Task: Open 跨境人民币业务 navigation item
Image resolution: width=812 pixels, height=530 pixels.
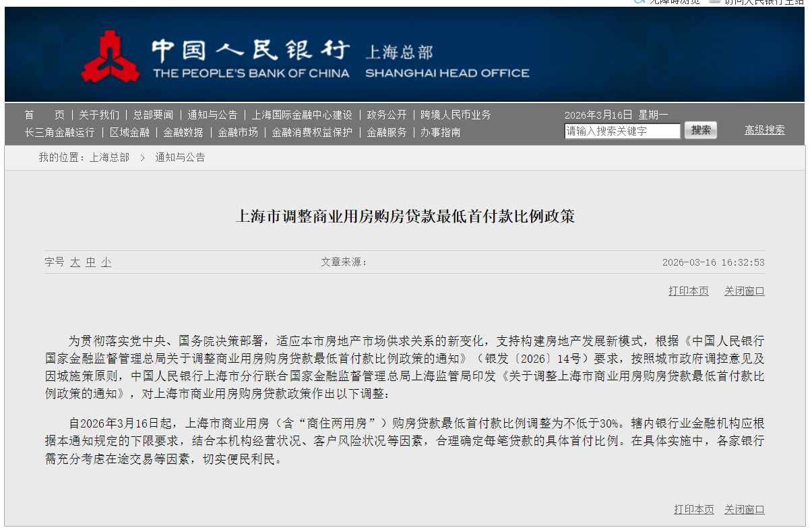Action: (x=456, y=115)
